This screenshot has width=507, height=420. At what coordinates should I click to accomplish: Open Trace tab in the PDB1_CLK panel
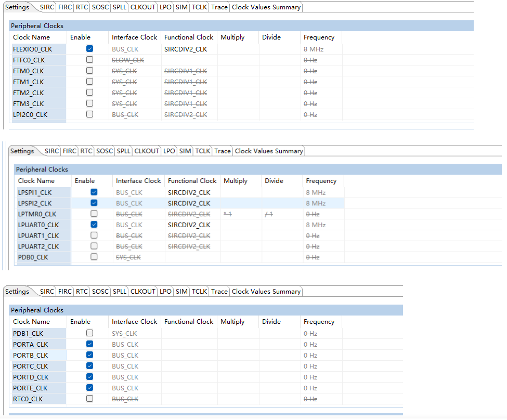[219, 291]
